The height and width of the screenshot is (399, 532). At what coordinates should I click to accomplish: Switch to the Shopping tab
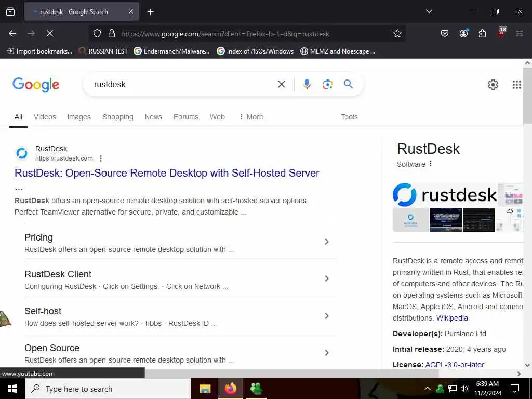118,117
